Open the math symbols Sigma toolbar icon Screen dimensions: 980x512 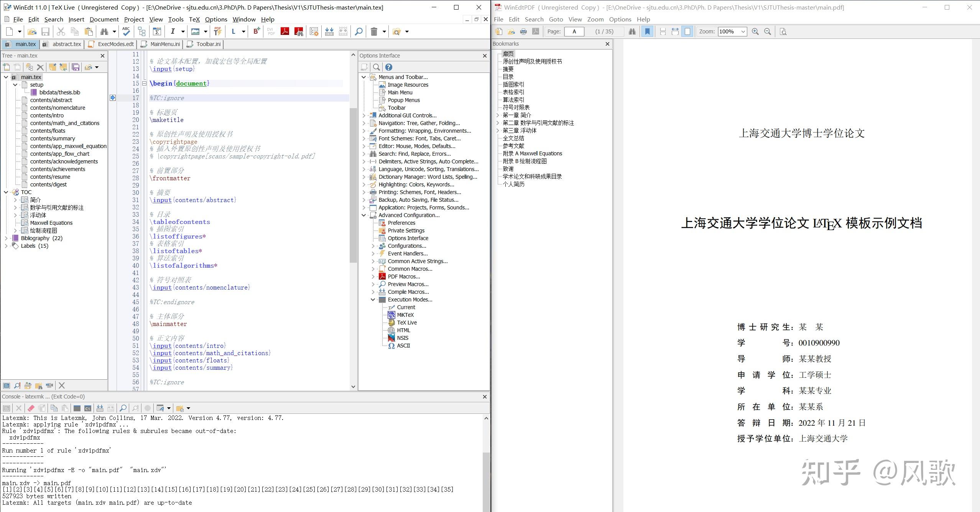pos(157,31)
